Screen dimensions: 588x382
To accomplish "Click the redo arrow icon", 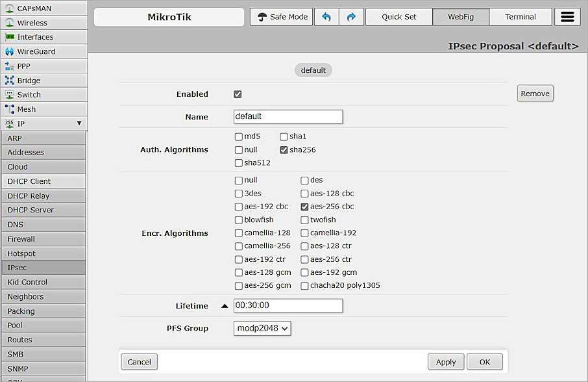I will pyautogui.click(x=350, y=17).
